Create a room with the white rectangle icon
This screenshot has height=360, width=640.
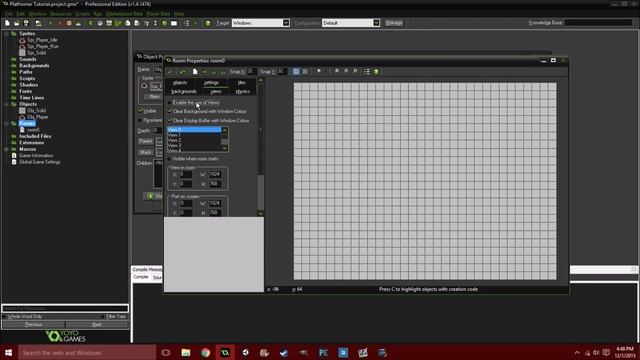click(x=174, y=23)
